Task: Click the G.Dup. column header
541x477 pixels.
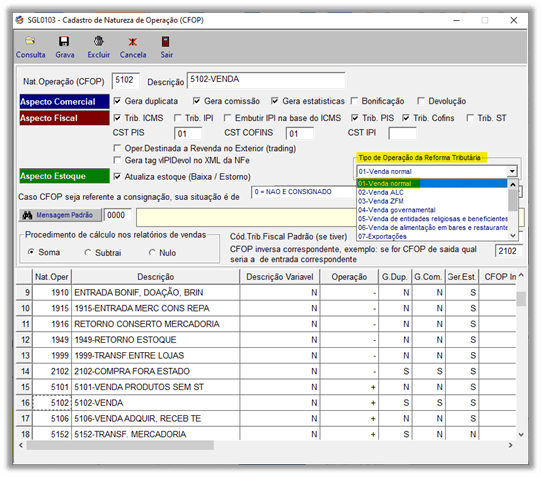Action: [395, 277]
